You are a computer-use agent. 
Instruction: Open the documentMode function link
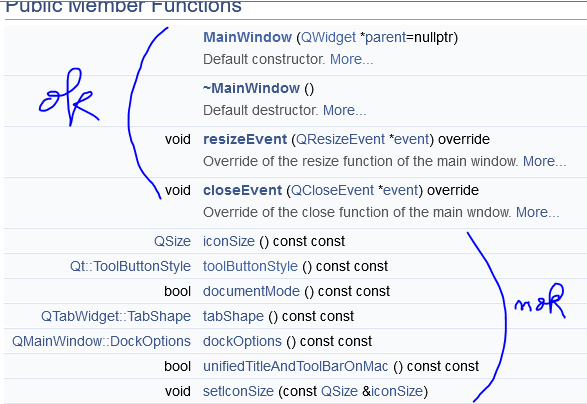click(251, 291)
